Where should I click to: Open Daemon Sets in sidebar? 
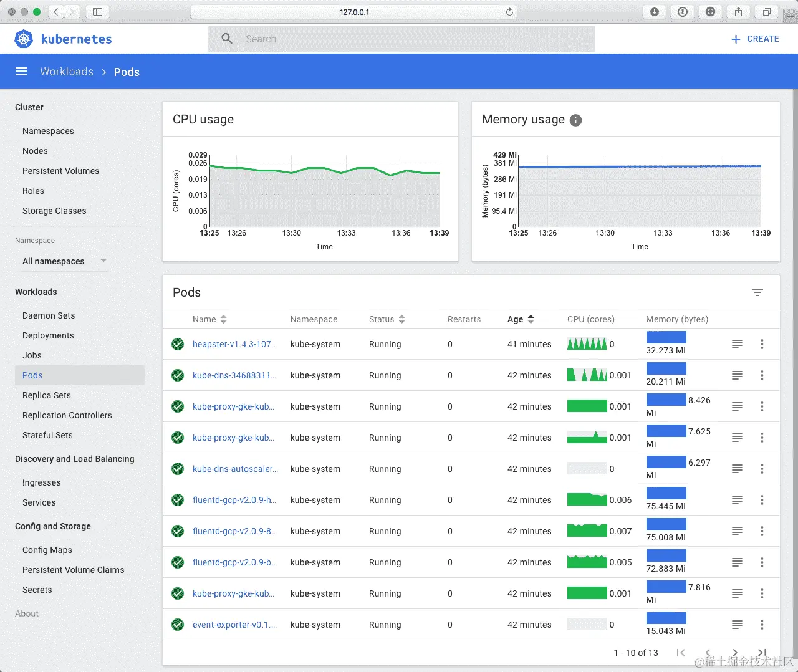click(49, 315)
